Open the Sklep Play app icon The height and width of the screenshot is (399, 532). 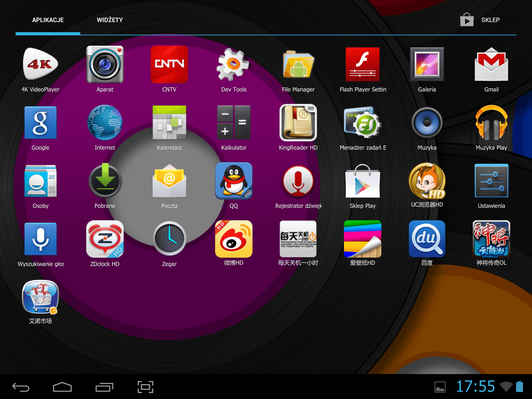pyautogui.click(x=363, y=181)
